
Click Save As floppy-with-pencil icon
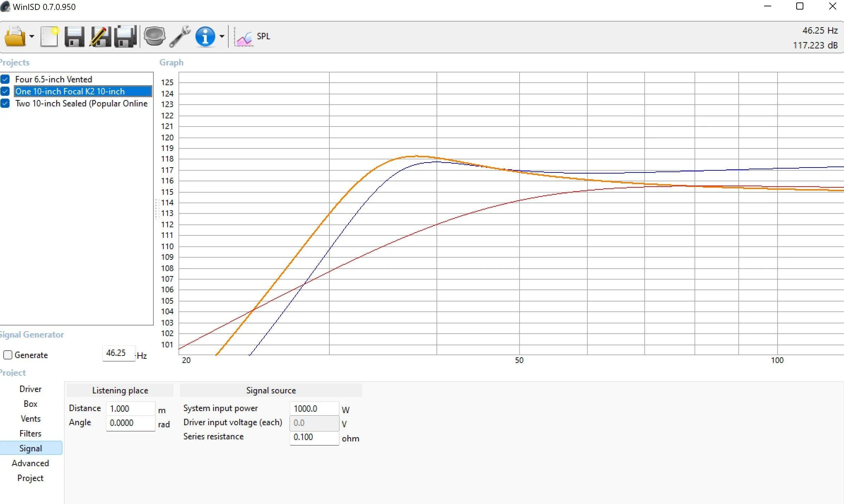[100, 36]
